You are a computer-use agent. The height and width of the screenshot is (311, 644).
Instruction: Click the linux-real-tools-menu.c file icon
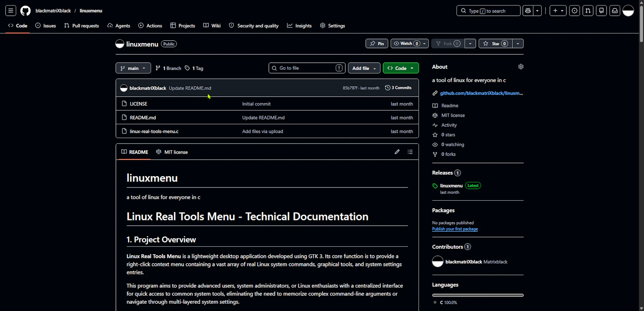(124, 131)
